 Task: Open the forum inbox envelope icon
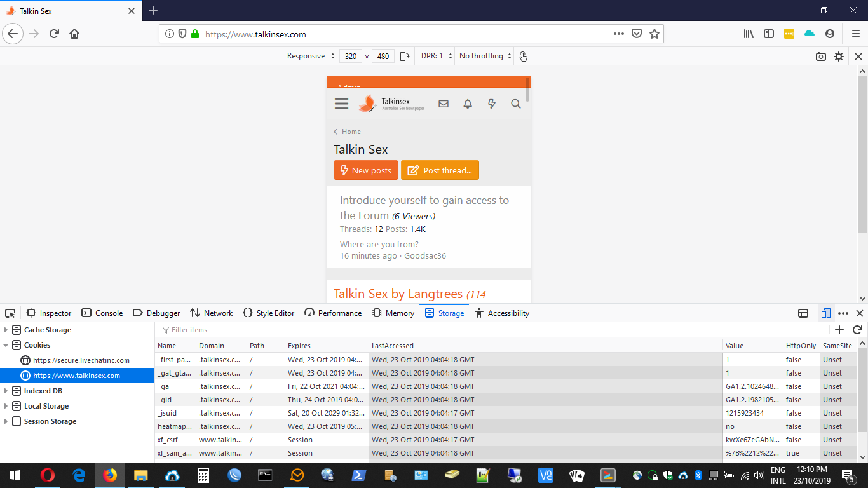(x=444, y=104)
